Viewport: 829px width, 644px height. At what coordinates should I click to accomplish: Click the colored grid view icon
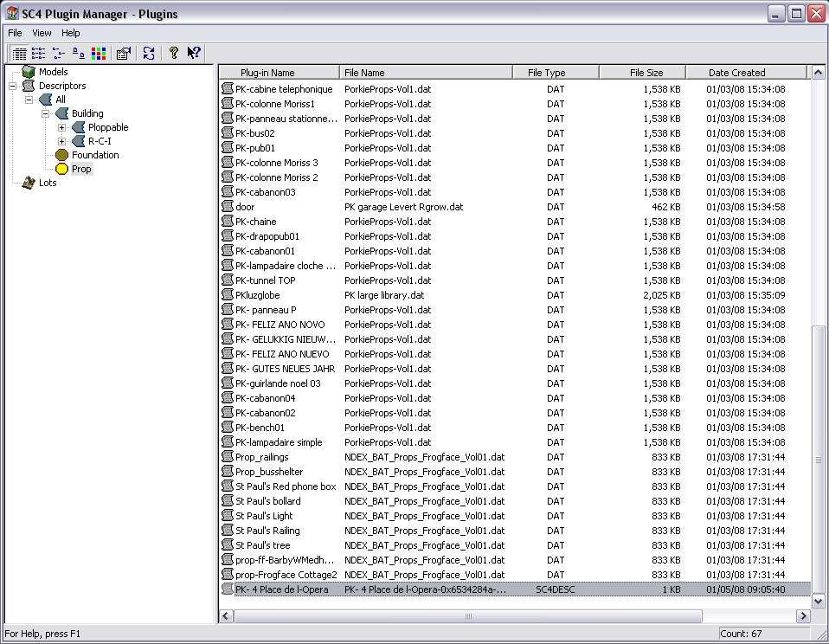(99, 54)
